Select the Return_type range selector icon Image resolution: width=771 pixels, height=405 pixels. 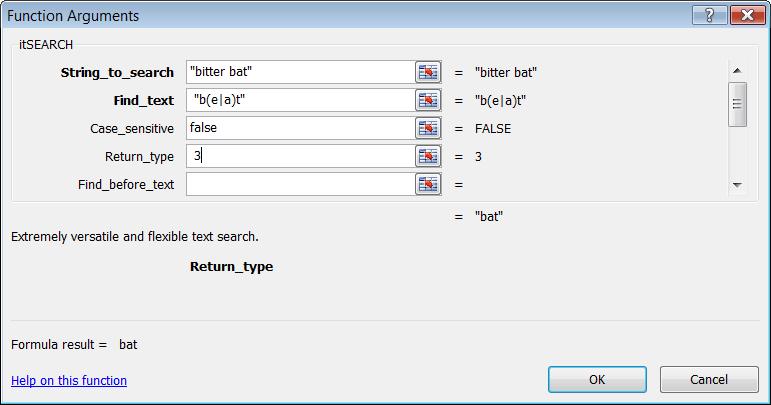428,156
